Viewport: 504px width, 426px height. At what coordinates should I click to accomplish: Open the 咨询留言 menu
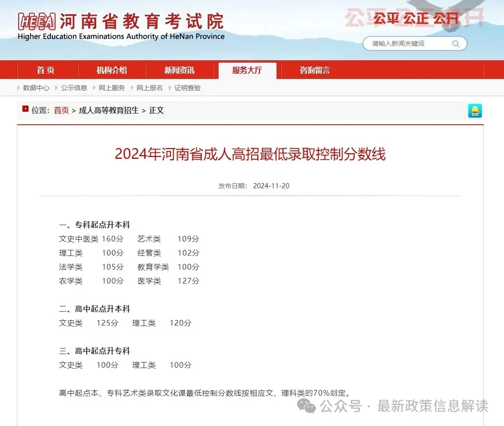click(x=314, y=70)
